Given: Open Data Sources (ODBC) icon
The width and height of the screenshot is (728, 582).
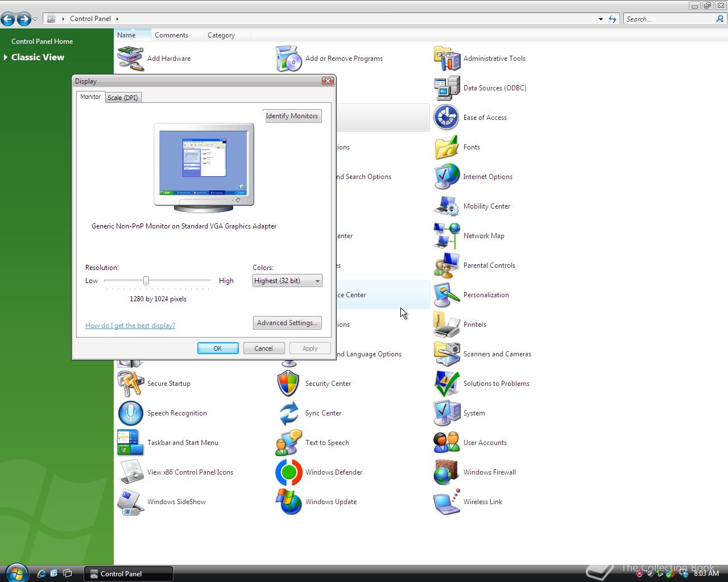Looking at the screenshot, I should click(446, 88).
